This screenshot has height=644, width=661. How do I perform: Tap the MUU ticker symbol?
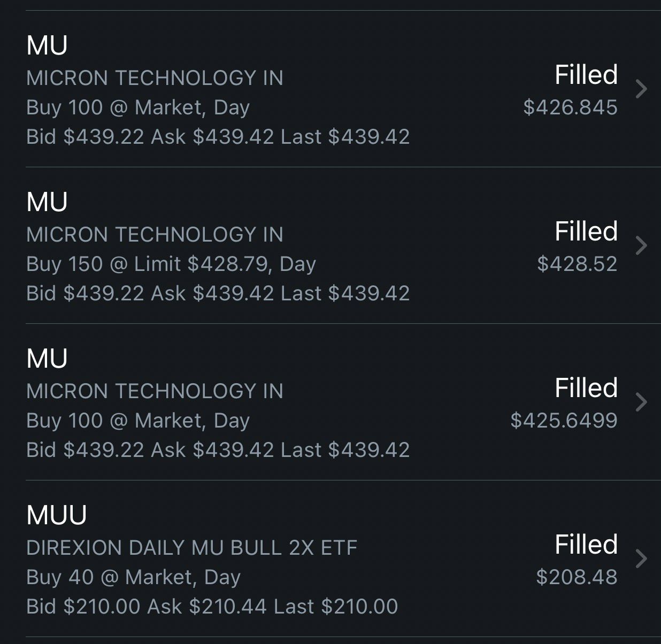tap(57, 515)
